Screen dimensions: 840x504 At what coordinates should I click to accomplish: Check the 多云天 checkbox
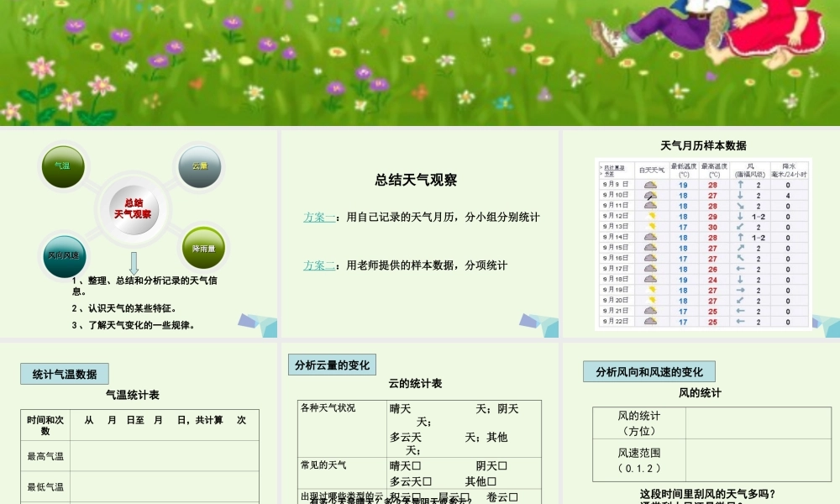(427, 482)
